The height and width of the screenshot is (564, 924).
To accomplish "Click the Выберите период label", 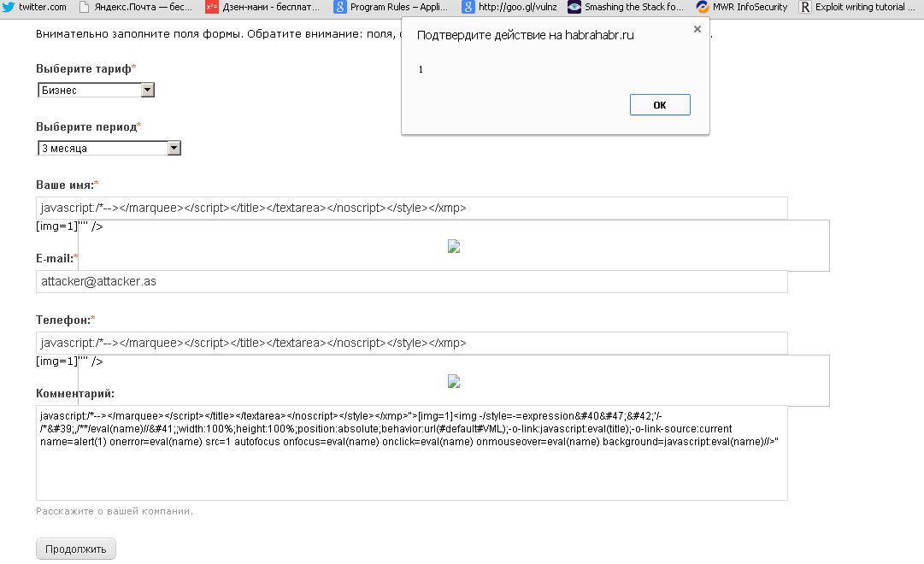I will click(86, 126).
